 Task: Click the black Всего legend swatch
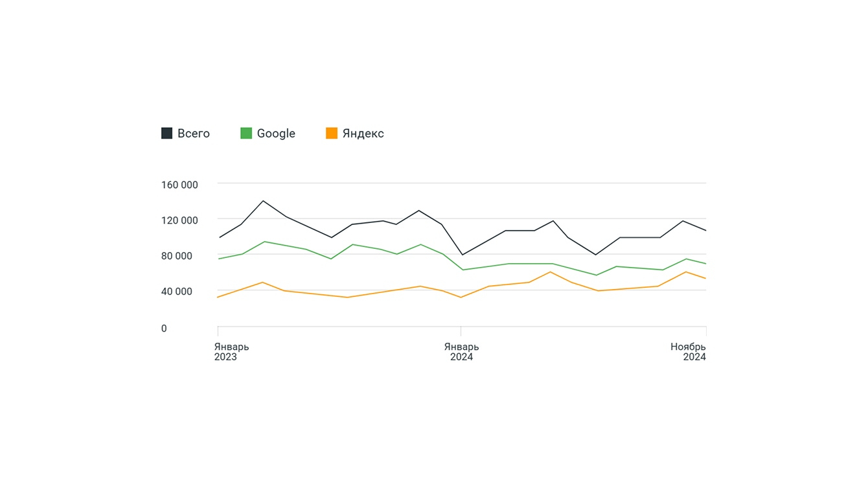[x=167, y=134]
